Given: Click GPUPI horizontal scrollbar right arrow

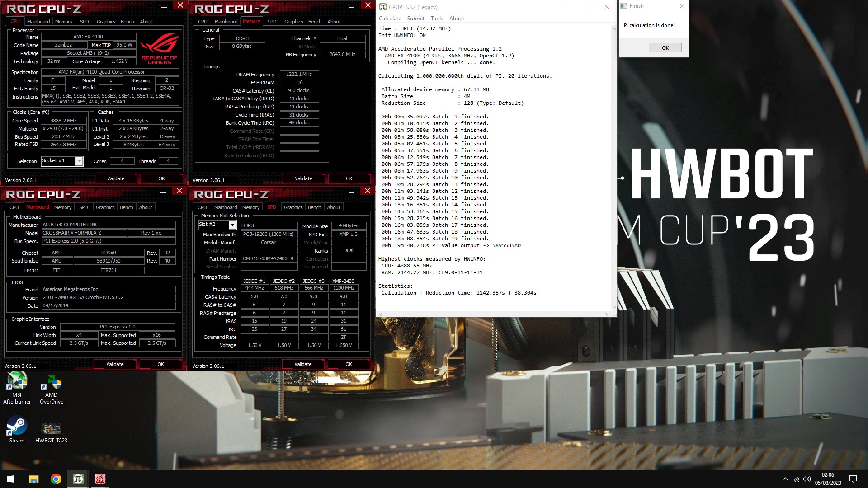Looking at the screenshot, I should [x=607, y=314].
